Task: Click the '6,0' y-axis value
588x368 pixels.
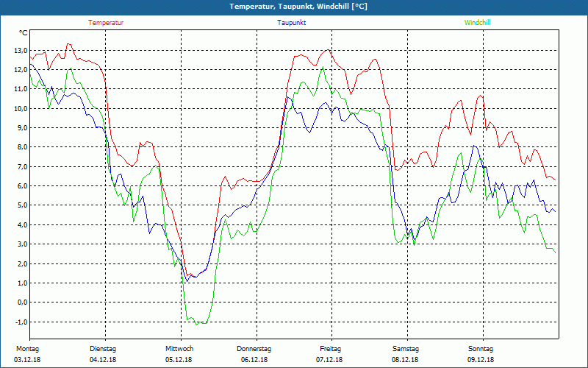Action: pyautogui.click(x=22, y=186)
